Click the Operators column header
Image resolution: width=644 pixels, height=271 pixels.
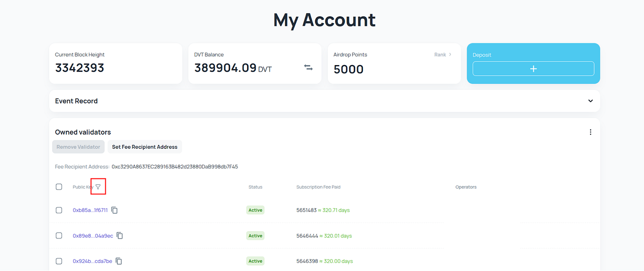(x=466, y=187)
